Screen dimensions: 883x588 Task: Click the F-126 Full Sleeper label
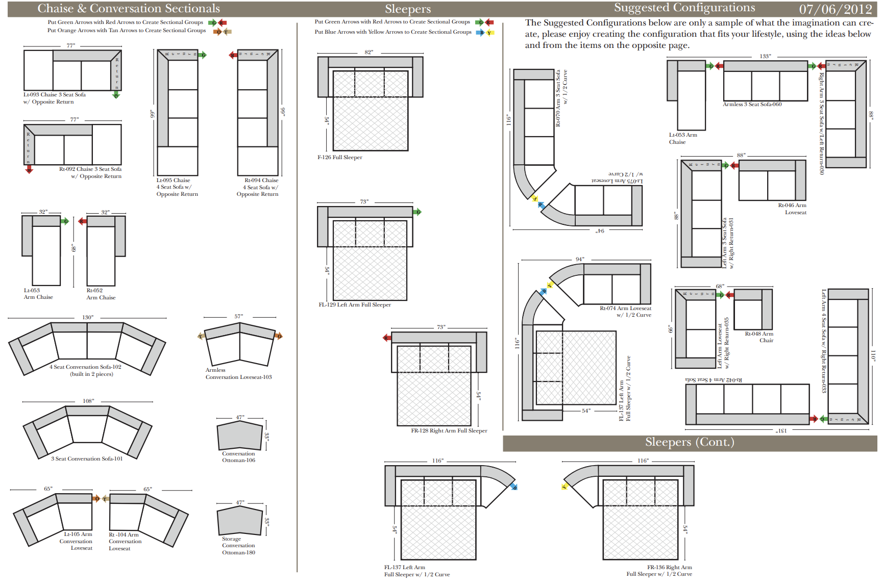click(x=339, y=158)
